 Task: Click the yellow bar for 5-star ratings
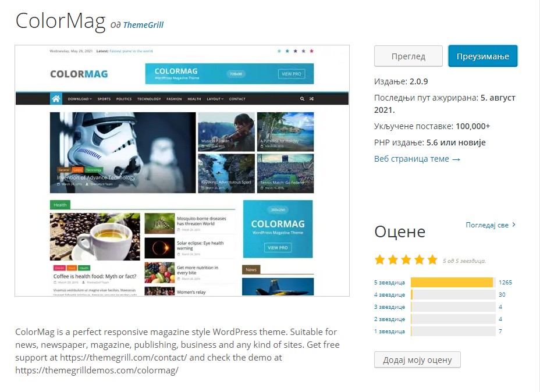[x=452, y=283]
